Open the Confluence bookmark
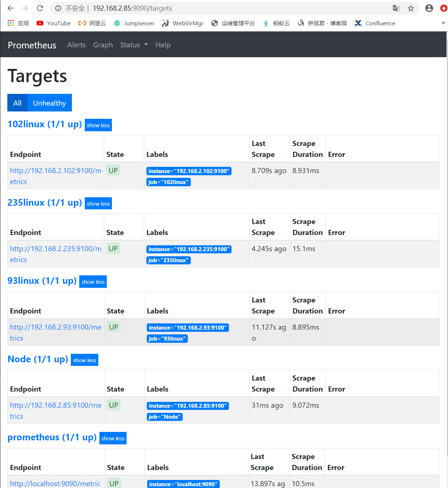Image resolution: width=448 pixels, height=488 pixels. point(375,23)
